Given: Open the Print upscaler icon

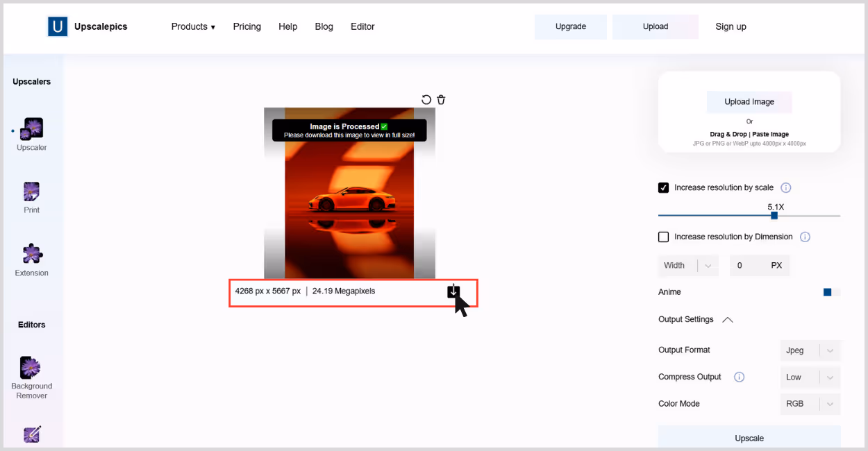Looking at the screenshot, I should (x=32, y=192).
